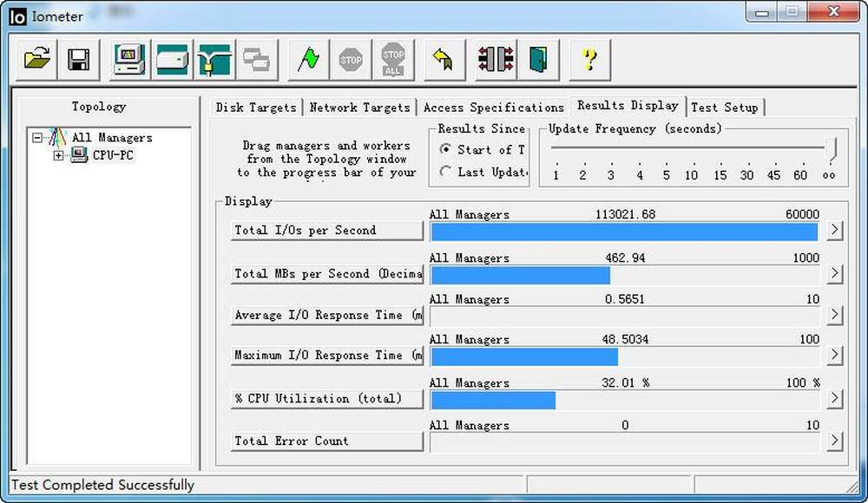This screenshot has height=503, width=868.
Task: Click the % CPU Utilization progress bar
Action: pos(625,400)
